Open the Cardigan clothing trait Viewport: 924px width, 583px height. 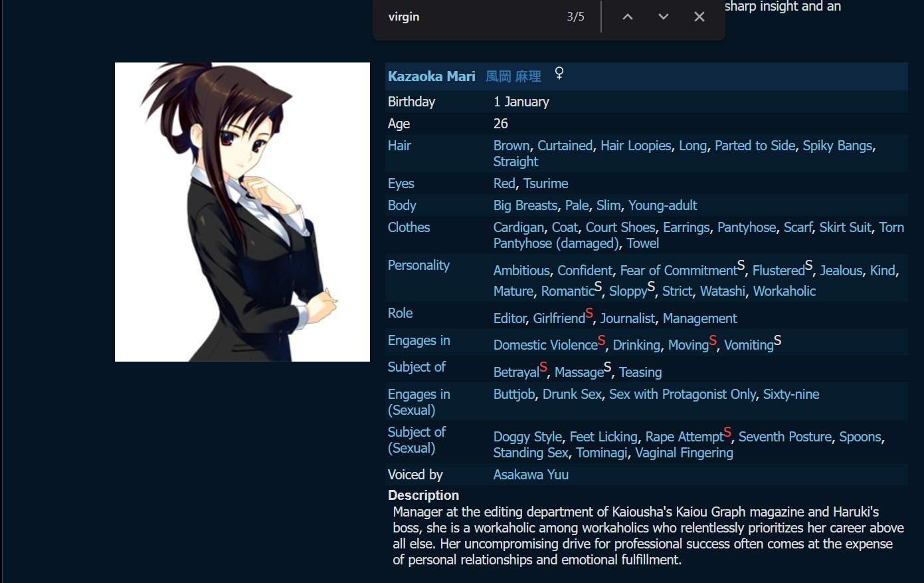coord(519,227)
